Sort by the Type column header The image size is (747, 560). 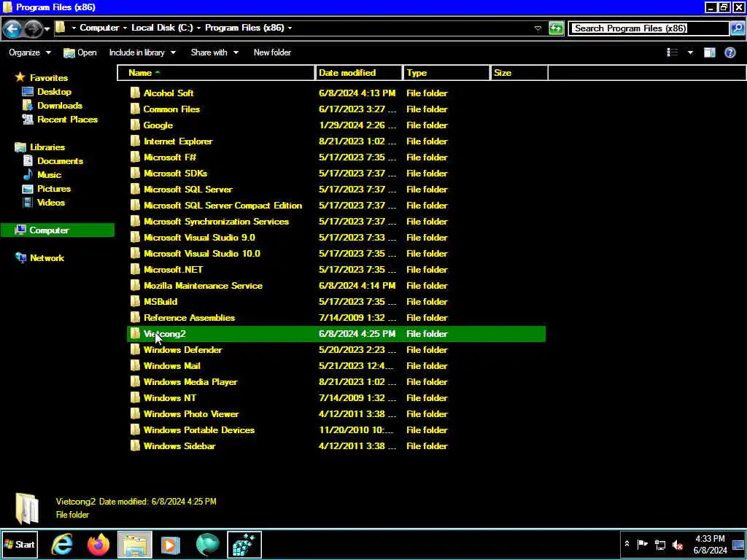(446, 73)
